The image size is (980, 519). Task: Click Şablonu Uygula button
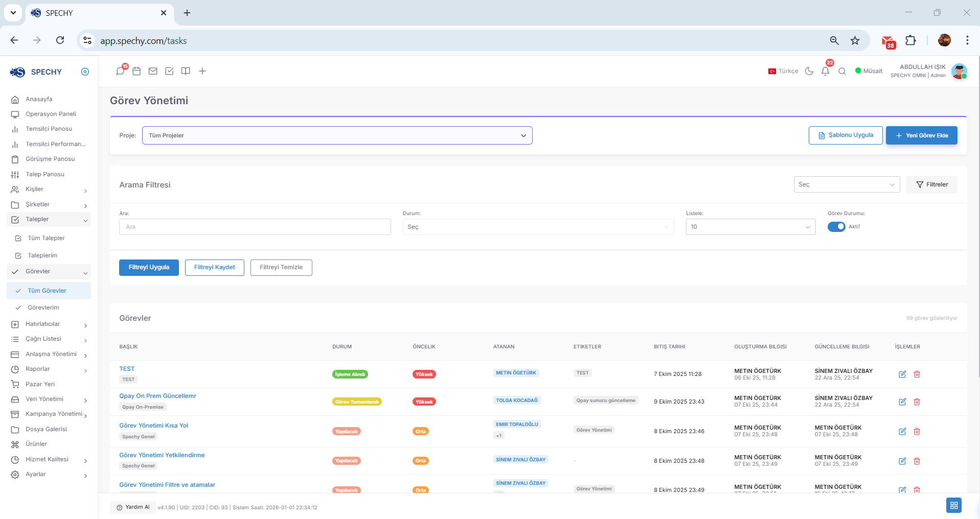[846, 135]
